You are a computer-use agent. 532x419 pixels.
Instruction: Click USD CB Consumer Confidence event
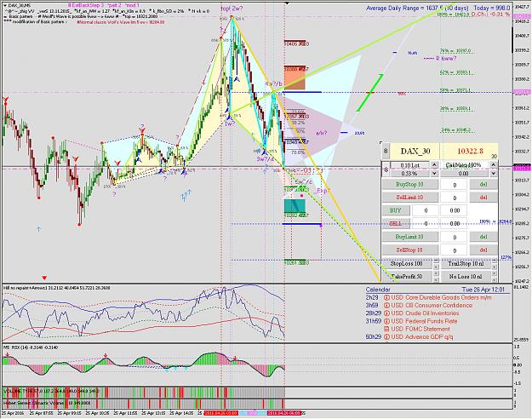coord(432,305)
